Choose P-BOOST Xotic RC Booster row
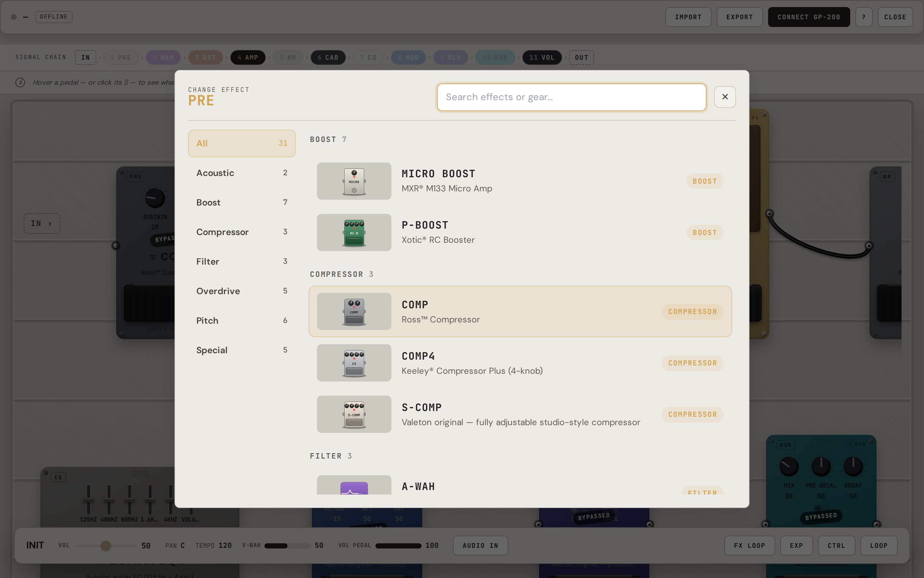Image resolution: width=924 pixels, height=578 pixels. (x=520, y=232)
